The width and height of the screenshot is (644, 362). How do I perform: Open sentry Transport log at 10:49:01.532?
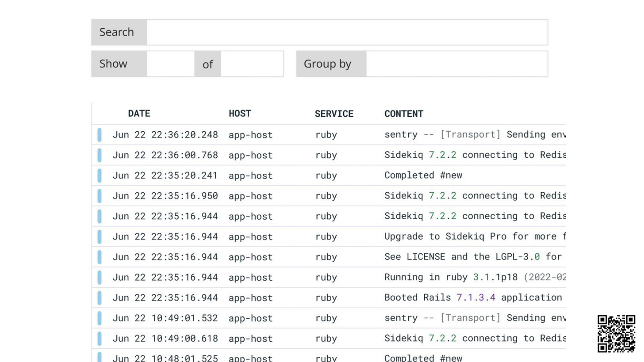point(475,318)
